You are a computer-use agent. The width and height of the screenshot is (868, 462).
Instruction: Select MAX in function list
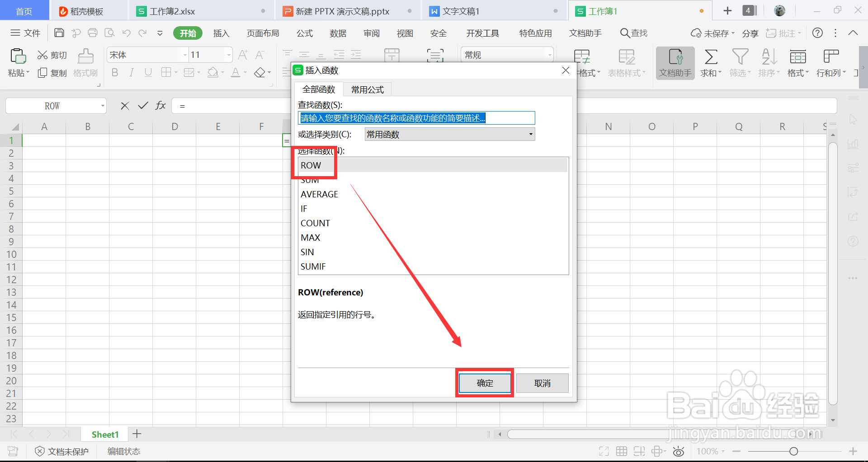pos(433,238)
